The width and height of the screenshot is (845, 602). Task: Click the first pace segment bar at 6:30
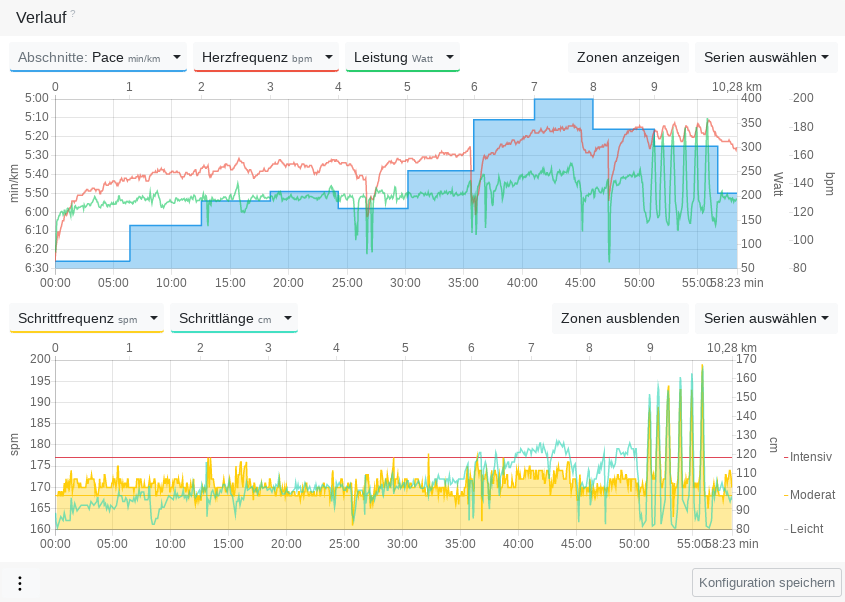point(92,265)
